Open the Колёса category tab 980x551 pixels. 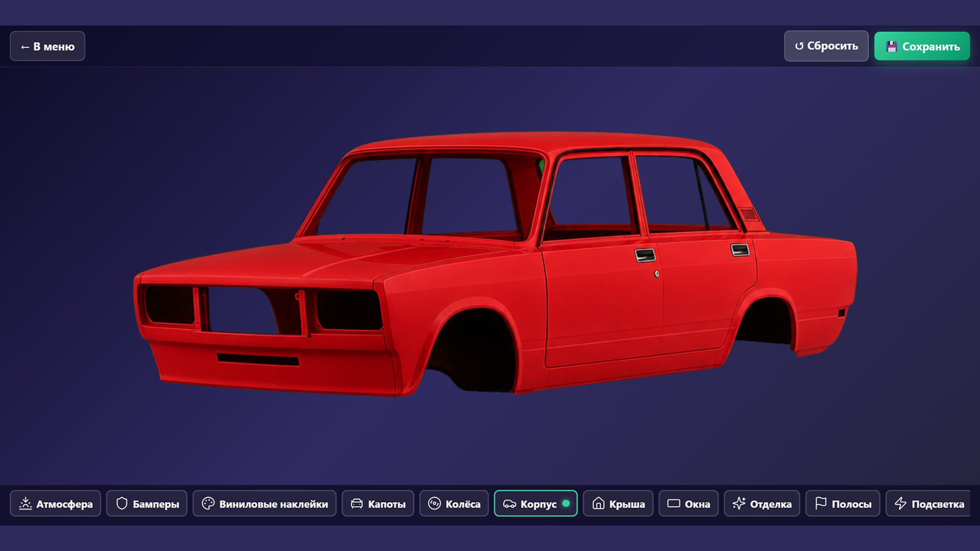click(454, 504)
